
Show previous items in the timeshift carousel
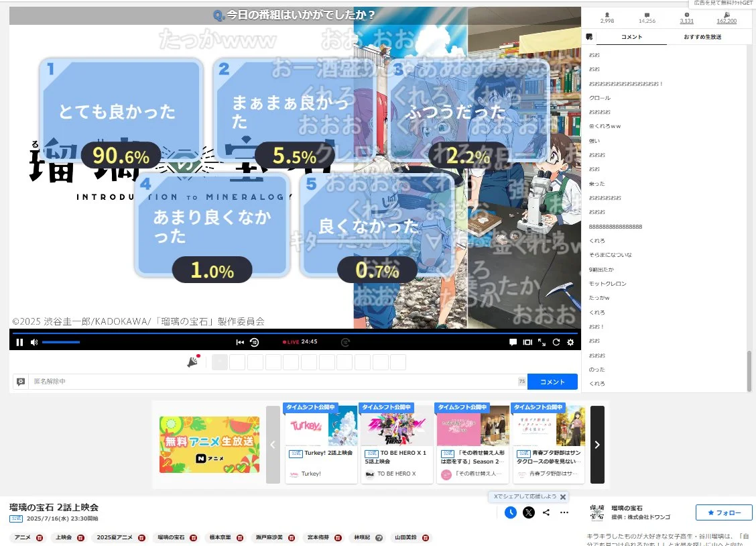click(x=273, y=445)
